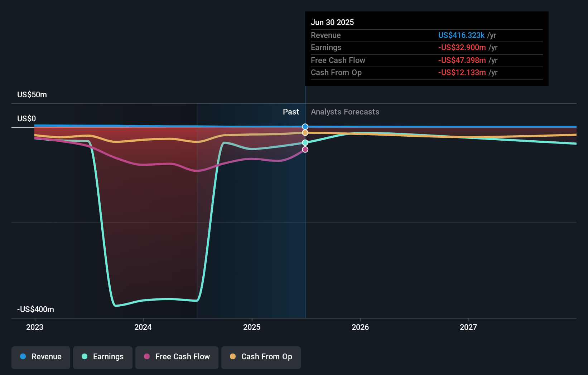This screenshot has width=588, height=375.
Task: Click the Cash From Op legend color dot
Action: 233,356
